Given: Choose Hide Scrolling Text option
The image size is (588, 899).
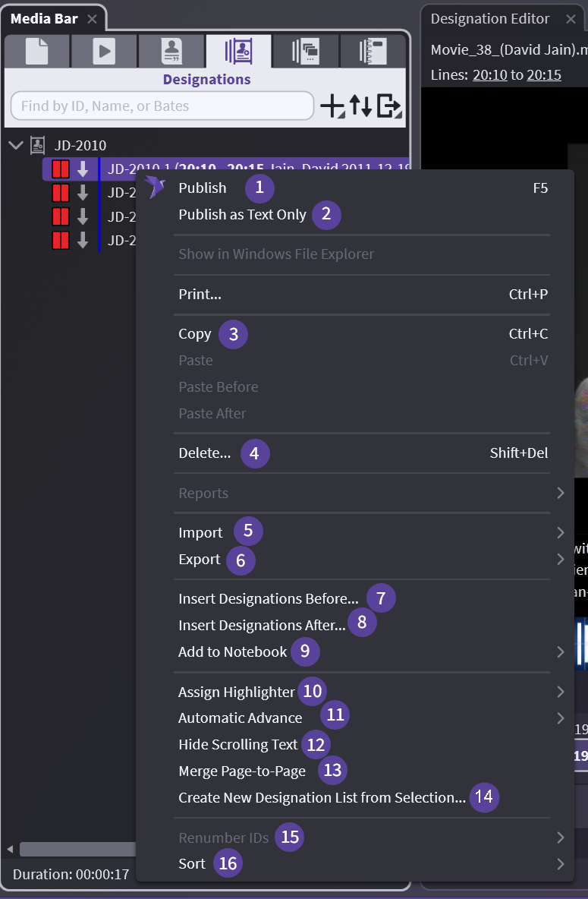Looking at the screenshot, I should [x=237, y=744].
